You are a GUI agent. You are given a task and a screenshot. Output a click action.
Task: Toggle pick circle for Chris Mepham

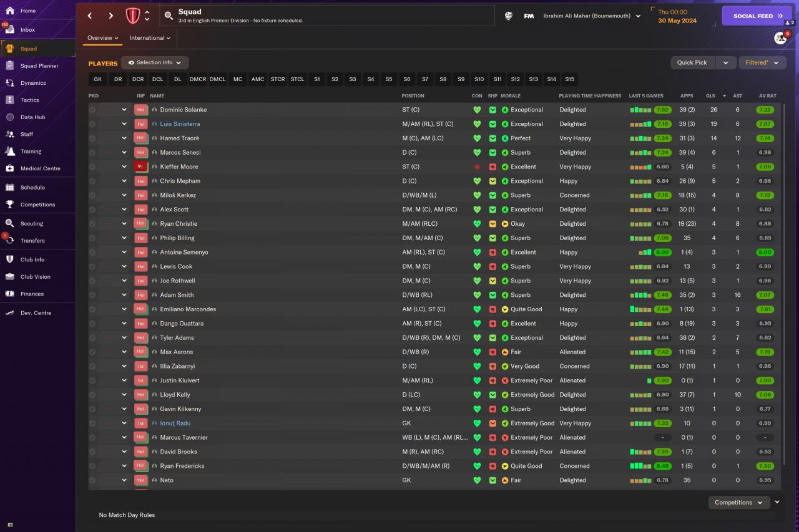pos(92,181)
